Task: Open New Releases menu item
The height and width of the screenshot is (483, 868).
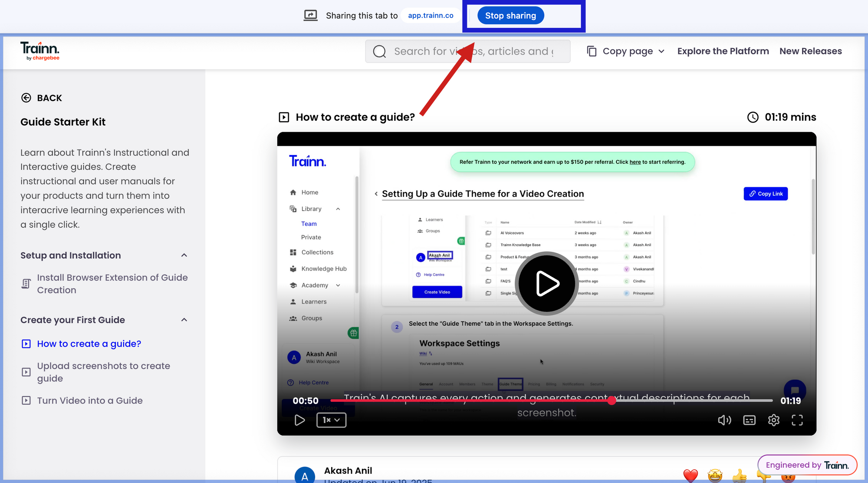Action: [811, 51]
